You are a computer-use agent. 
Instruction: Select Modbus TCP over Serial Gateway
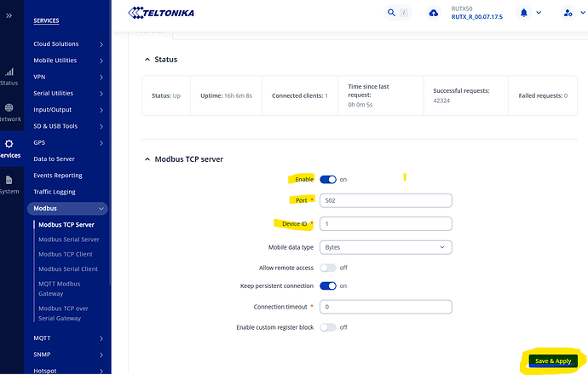coord(63,314)
